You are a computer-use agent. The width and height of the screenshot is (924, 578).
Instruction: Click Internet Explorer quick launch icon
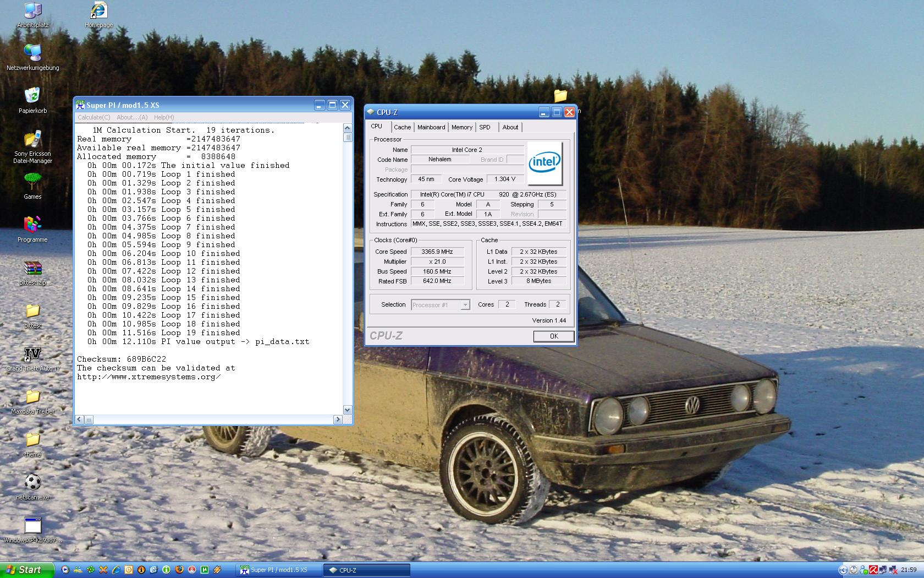[116, 570]
